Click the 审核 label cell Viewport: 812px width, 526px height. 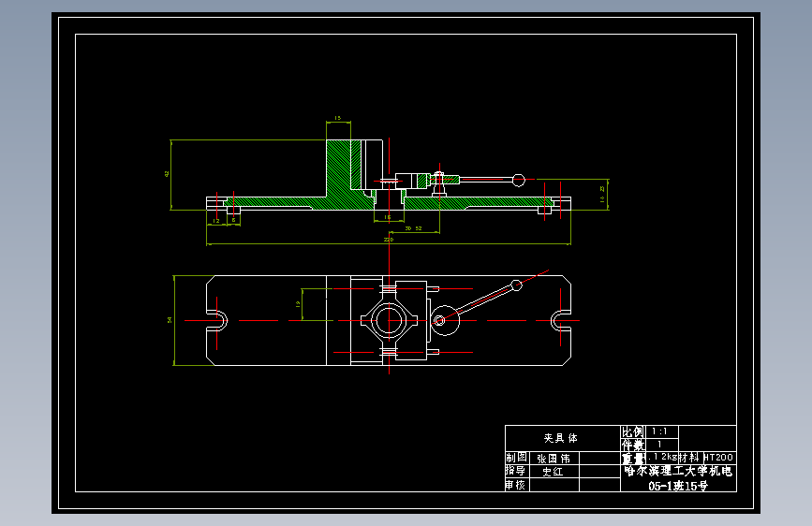[x=516, y=485]
